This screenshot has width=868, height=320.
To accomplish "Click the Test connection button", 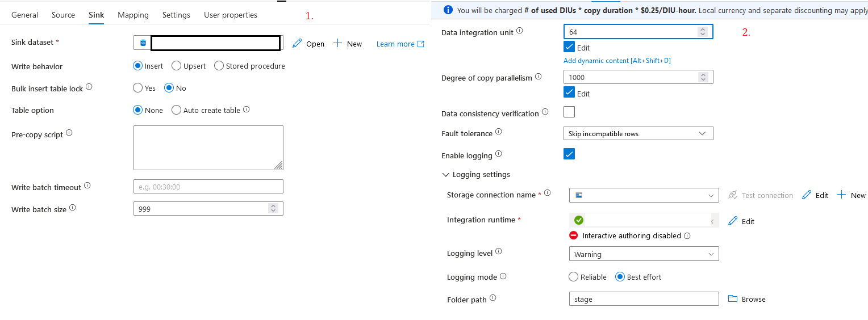I will pyautogui.click(x=760, y=195).
